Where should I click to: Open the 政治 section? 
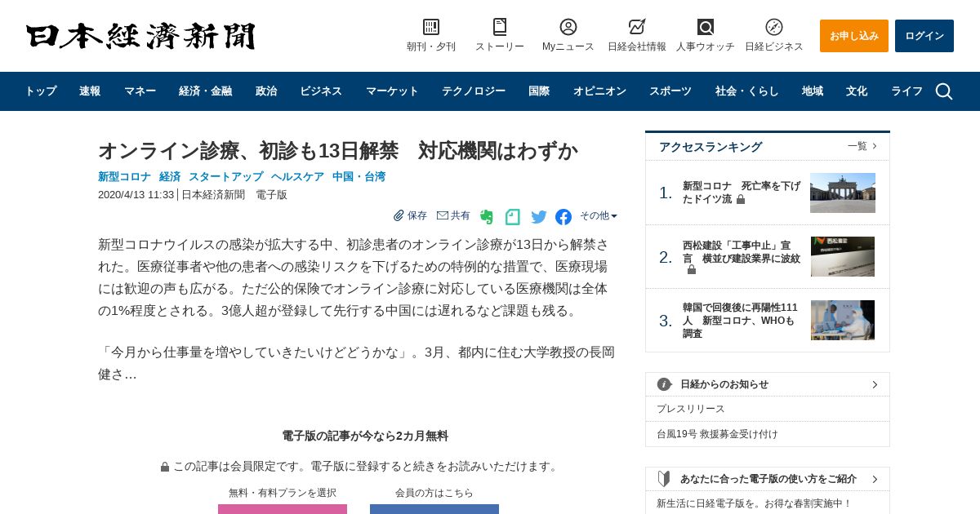pyautogui.click(x=266, y=91)
